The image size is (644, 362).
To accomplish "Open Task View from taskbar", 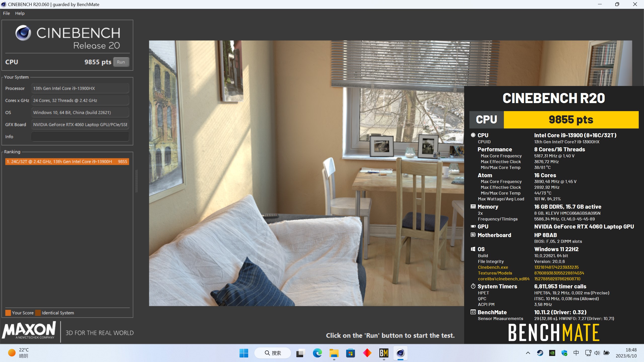I will [300, 353].
